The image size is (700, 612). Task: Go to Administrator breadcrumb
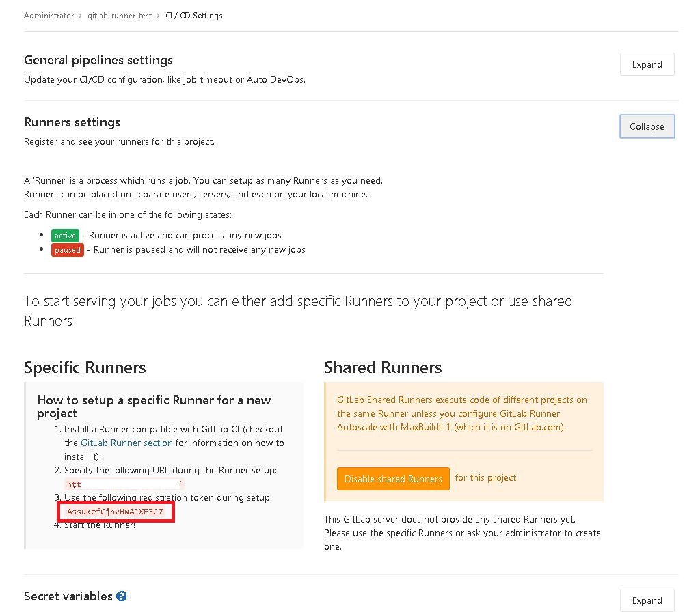click(49, 16)
